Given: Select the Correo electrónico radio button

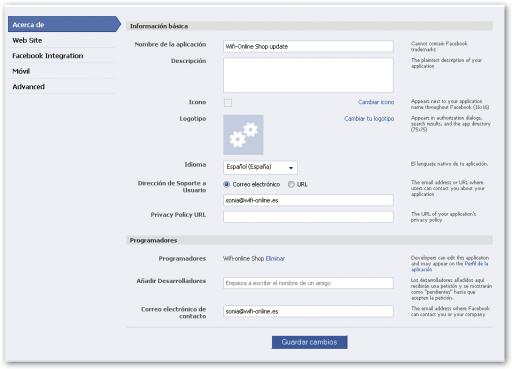Looking at the screenshot, I should [227, 184].
